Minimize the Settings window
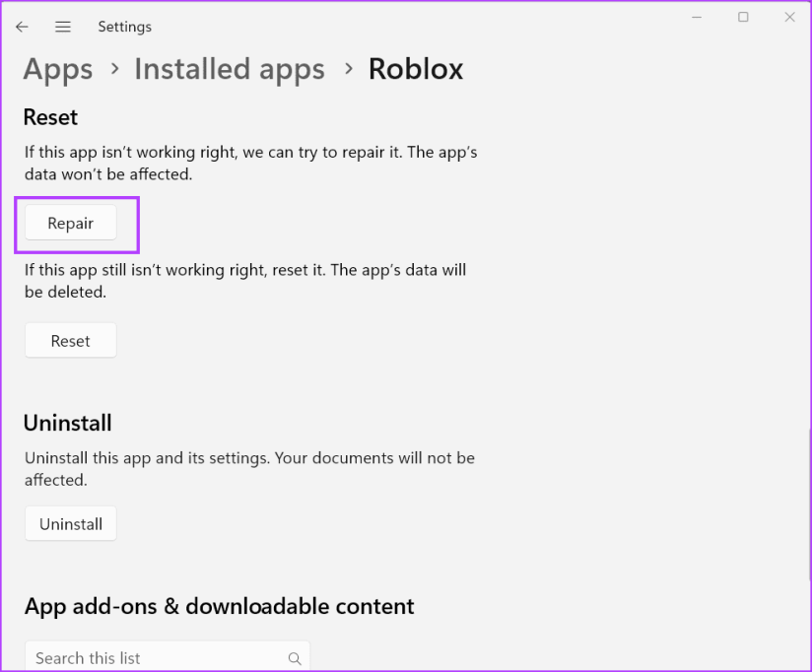 697,17
